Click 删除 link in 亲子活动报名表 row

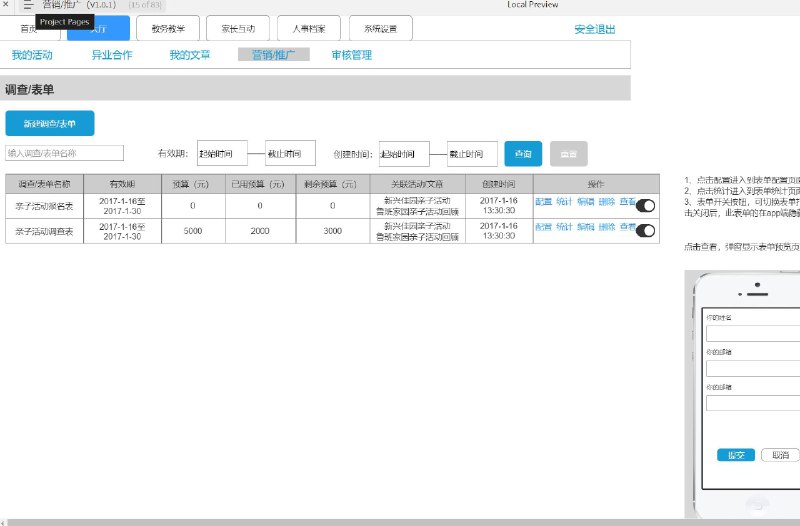[607, 202]
